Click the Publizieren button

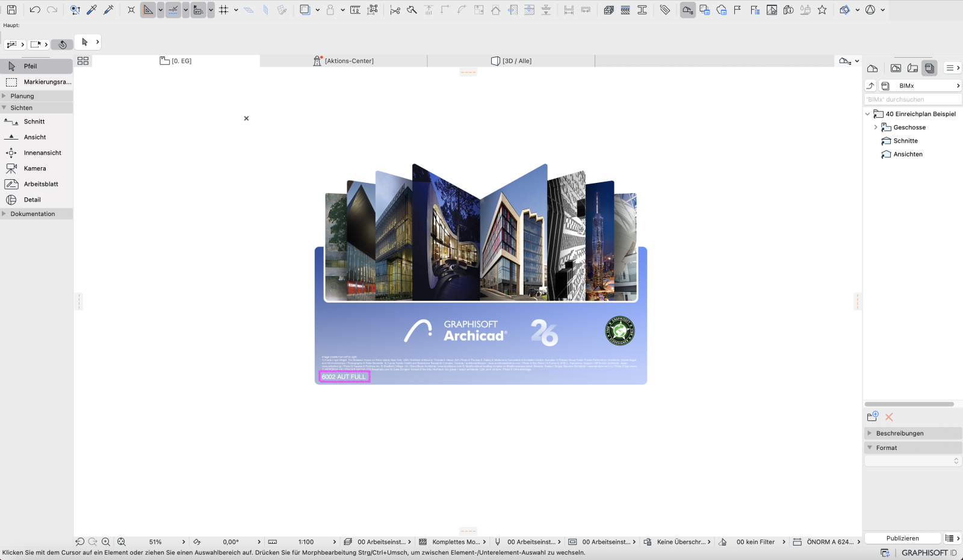click(903, 538)
